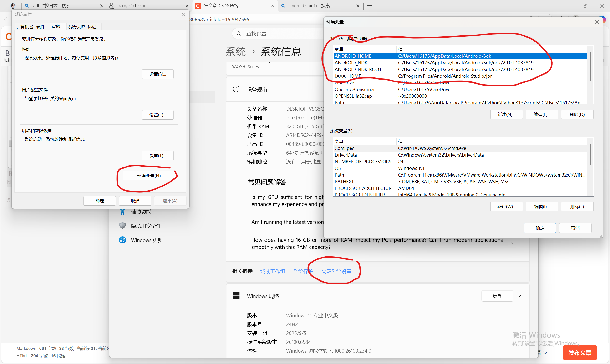This screenshot has width=610, height=364.
Task: Click 编辑(E)... for user variables
Action: pyautogui.click(x=542, y=114)
